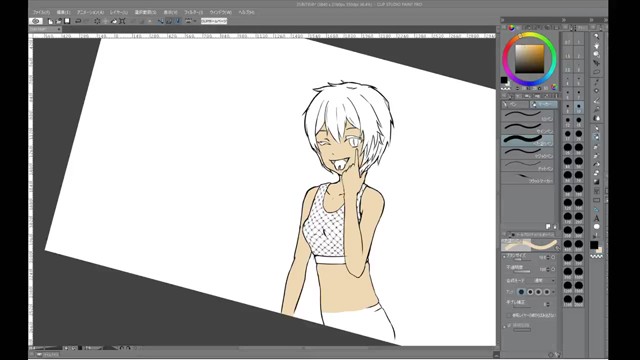Viewport: 640px width, 360px height.
Task: Select the Zoom magnifier tool
Action: click(596, 37)
